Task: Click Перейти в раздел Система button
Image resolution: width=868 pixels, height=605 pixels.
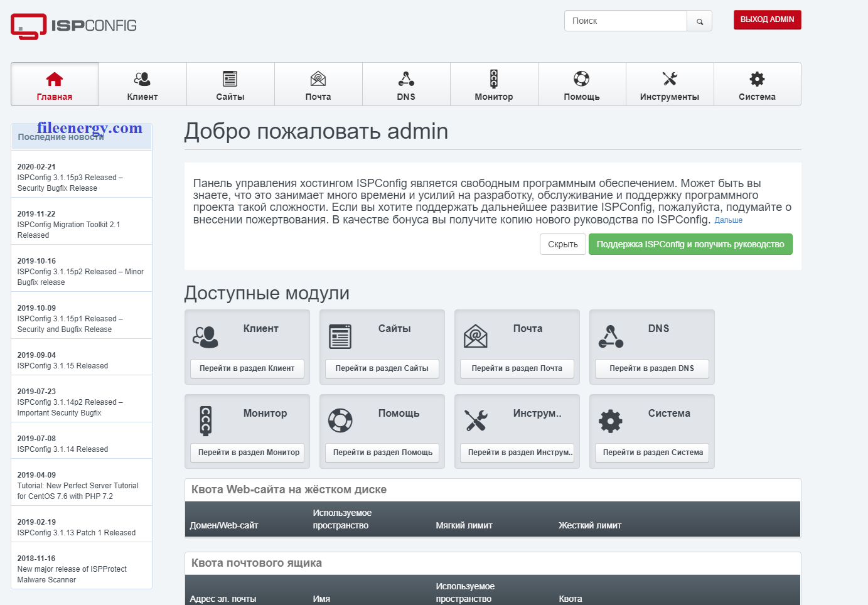Action: pos(651,452)
